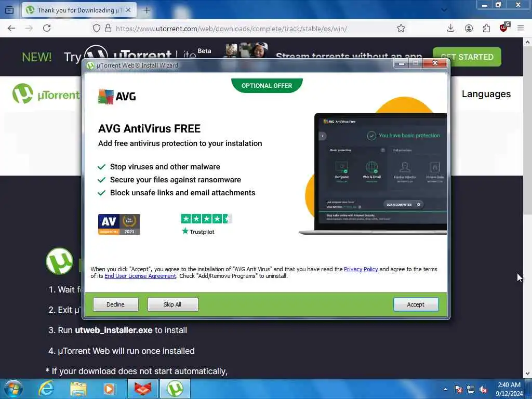Click GET STARTED on the uTorrent Lite banner

[467, 57]
